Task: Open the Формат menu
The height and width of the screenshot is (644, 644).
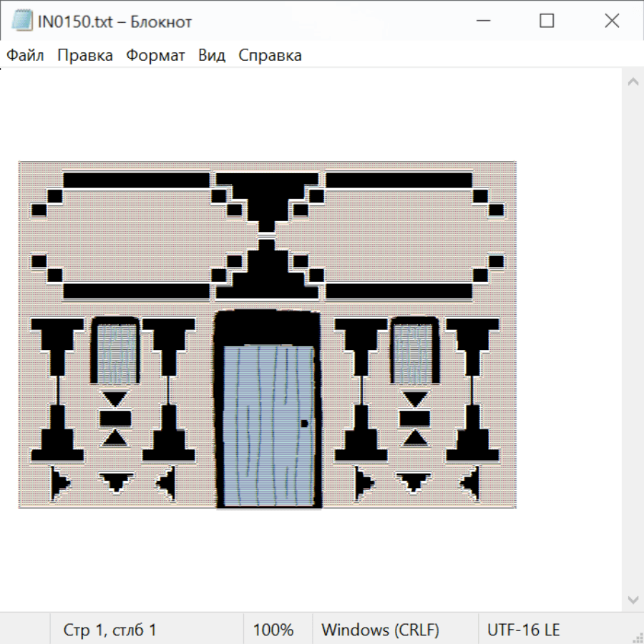Action: (x=155, y=56)
